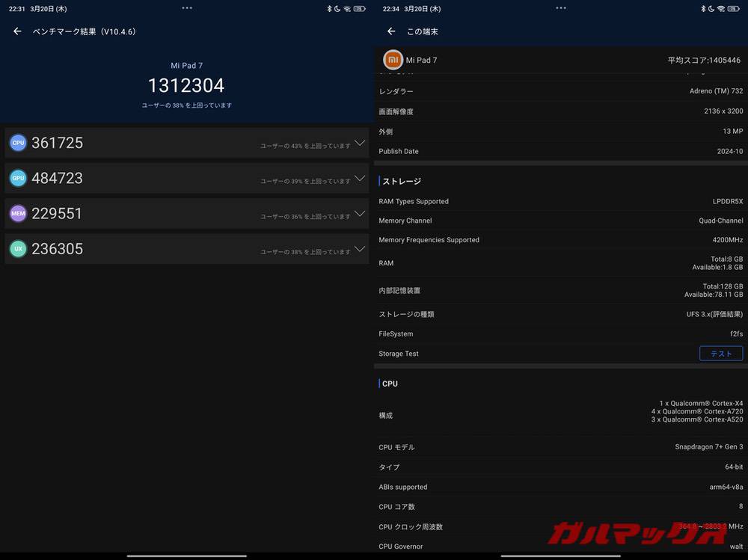Tap the Wi-Fi icon in the status bar

[x=346, y=8]
